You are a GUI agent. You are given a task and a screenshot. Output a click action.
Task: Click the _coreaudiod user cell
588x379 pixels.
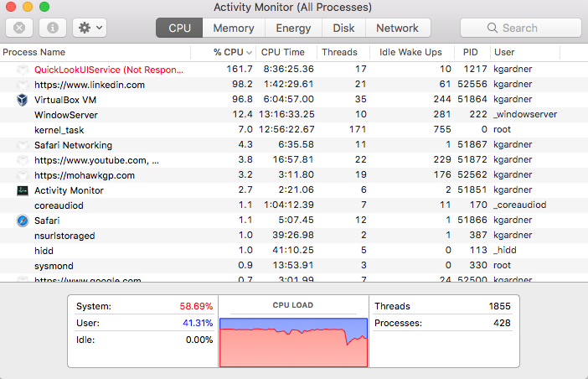point(520,205)
